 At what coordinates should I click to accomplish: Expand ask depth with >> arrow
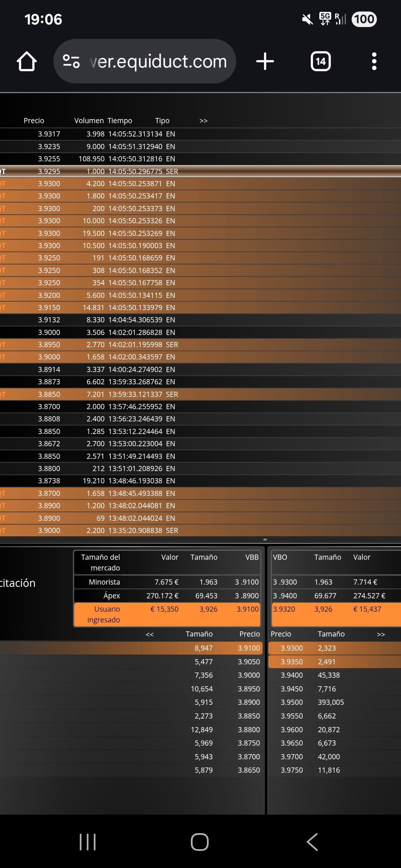381,634
